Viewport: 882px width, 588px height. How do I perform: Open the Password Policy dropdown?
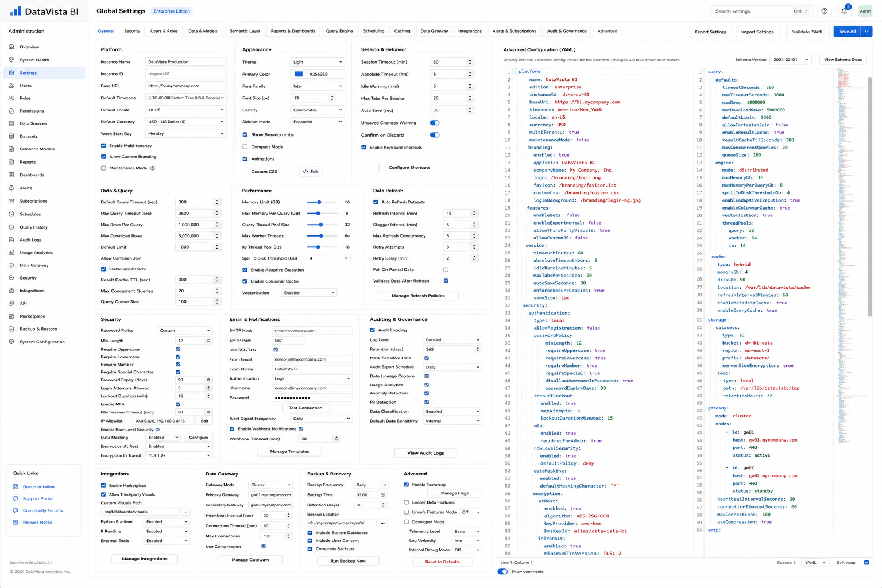coord(184,331)
